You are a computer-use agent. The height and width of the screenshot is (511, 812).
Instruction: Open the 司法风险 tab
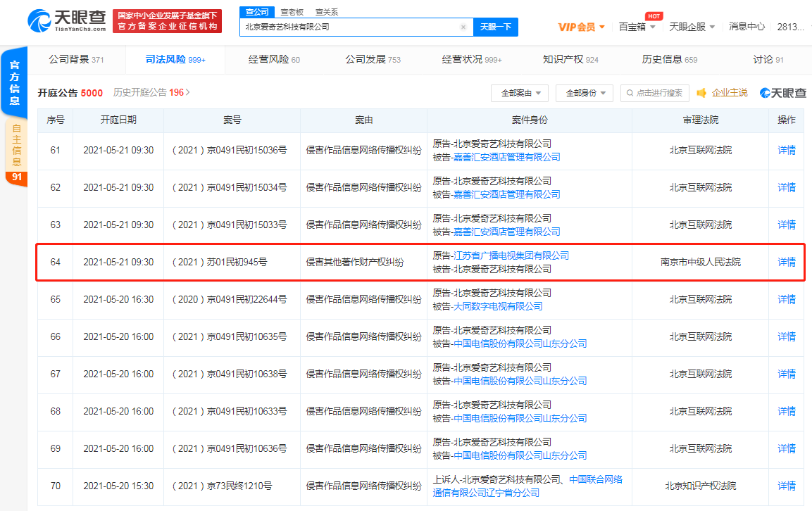(175, 60)
